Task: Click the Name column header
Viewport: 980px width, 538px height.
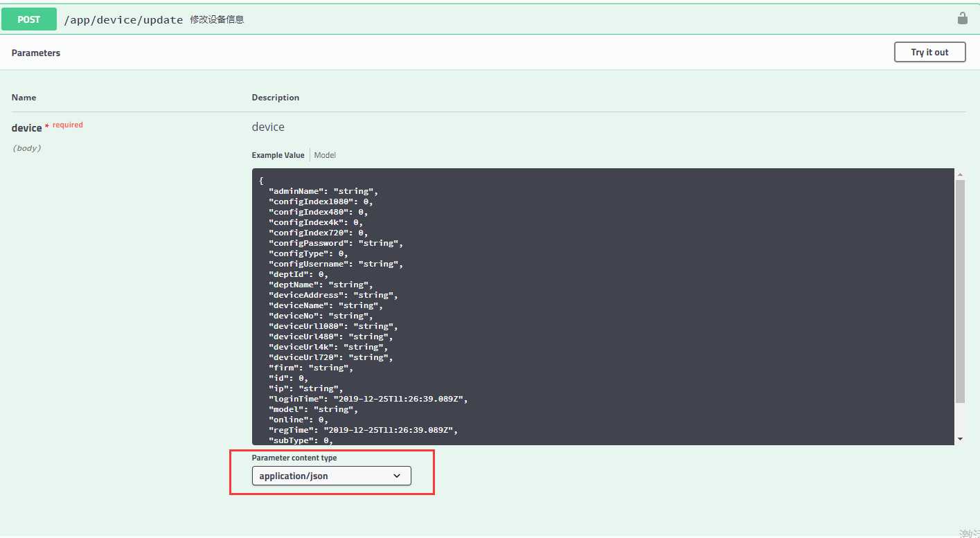Action: (x=24, y=98)
